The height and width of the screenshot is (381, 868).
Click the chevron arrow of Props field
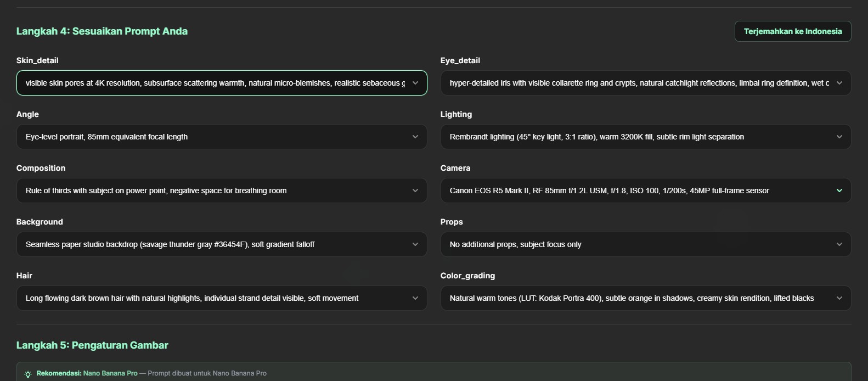point(839,244)
